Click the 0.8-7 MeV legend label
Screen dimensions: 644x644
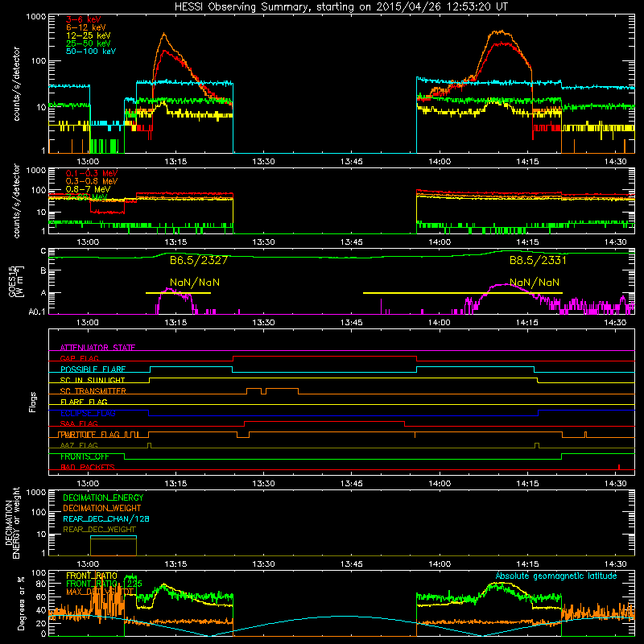pos(88,189)
